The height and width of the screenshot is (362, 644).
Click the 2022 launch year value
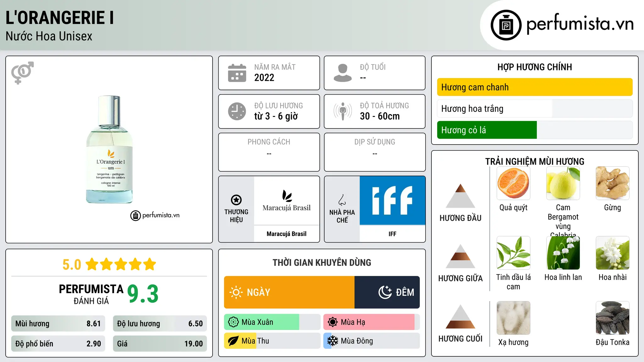click(264, 78)
